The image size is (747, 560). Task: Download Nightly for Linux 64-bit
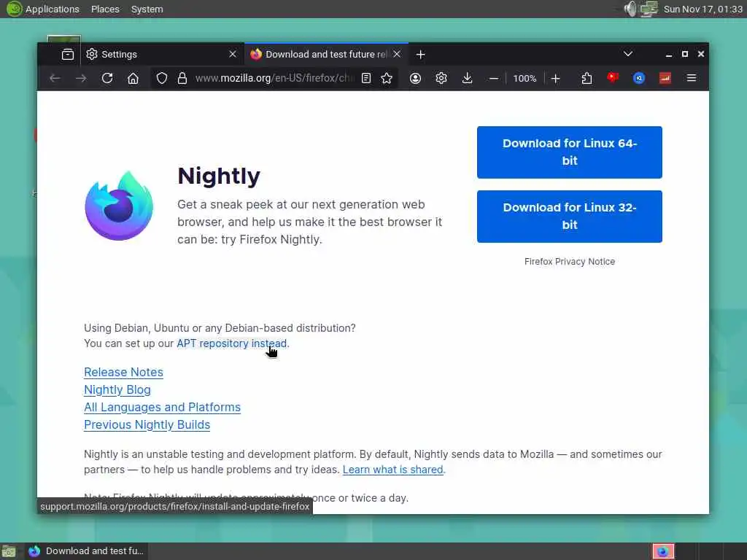point(569,152)
